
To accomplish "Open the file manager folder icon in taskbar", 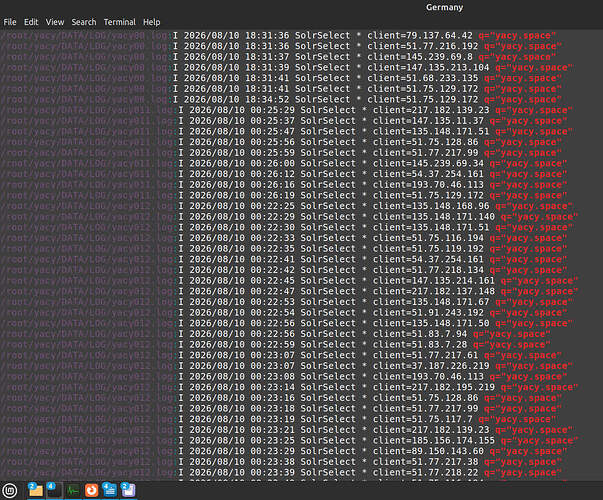I will [35, 490].
